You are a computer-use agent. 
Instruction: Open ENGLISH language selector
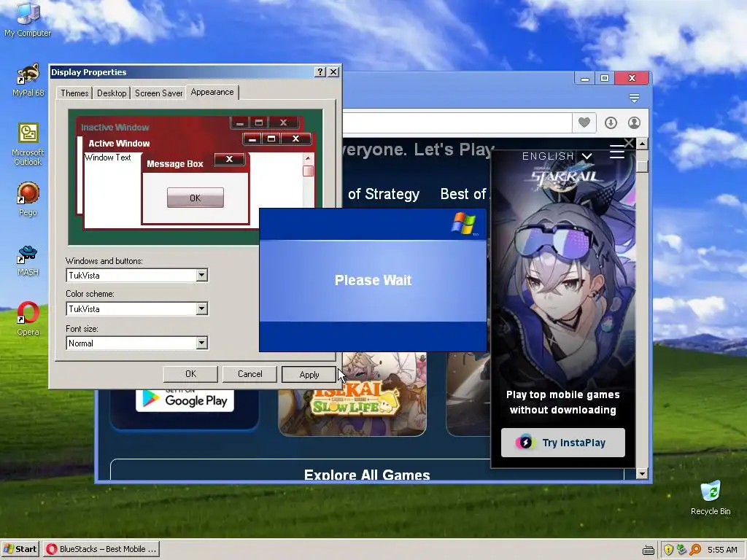[557, 156]
